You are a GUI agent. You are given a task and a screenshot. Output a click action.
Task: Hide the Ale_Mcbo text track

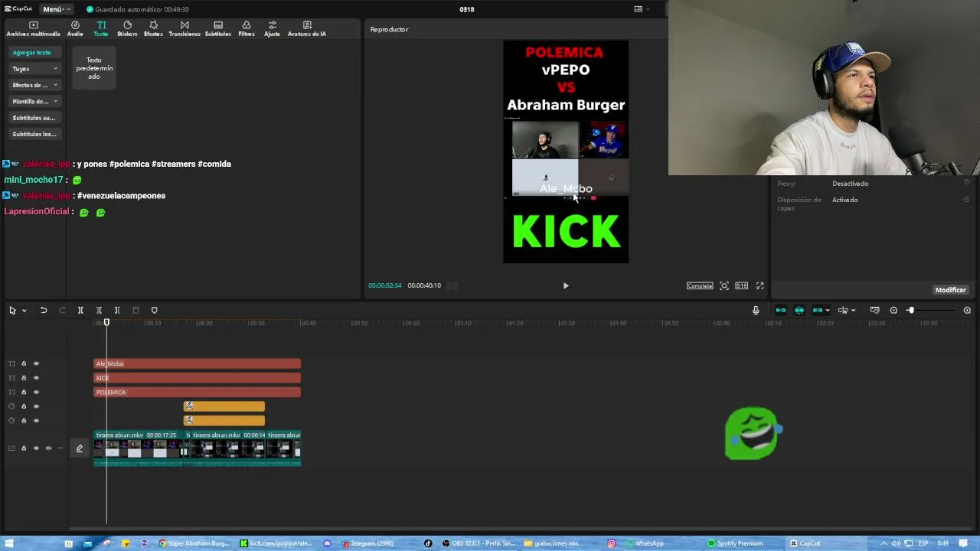[x=36, y=364]
